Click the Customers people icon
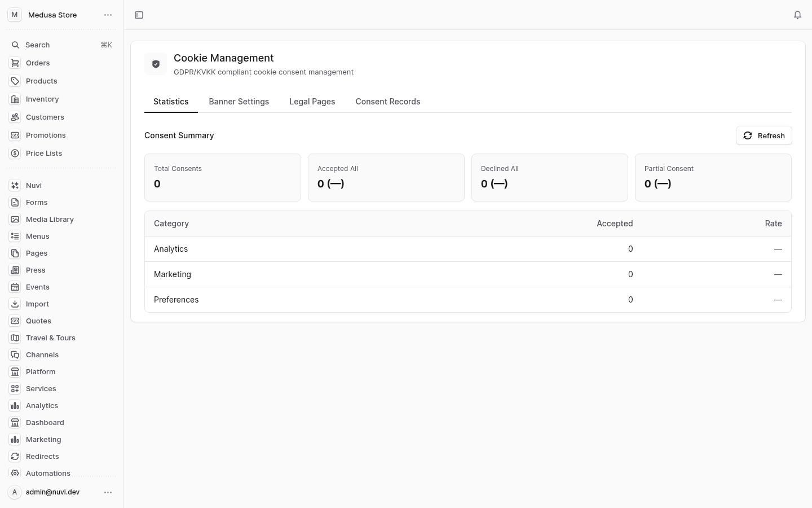The width and height of the screenshot is (812, 508). click(x=15, y=117)
